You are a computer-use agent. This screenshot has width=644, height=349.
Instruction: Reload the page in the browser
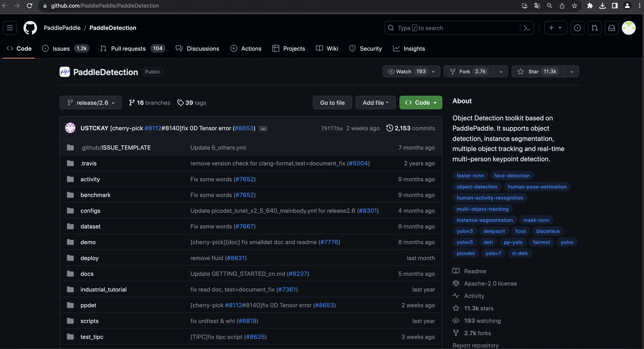click(x=30, y=6)
